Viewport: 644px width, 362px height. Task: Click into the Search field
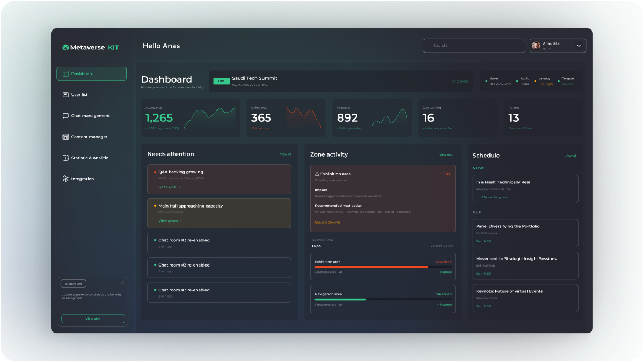pos(474,46)
